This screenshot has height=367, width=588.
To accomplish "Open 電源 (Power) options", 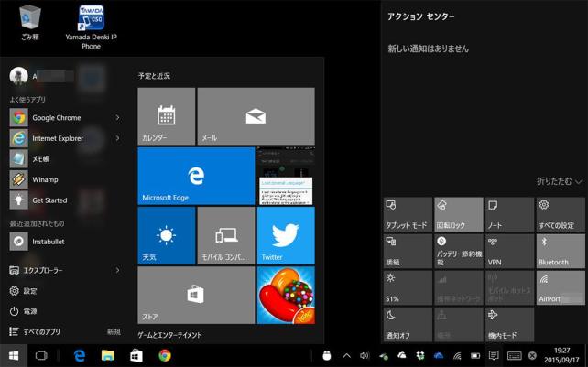I will (x=23, y=311).
